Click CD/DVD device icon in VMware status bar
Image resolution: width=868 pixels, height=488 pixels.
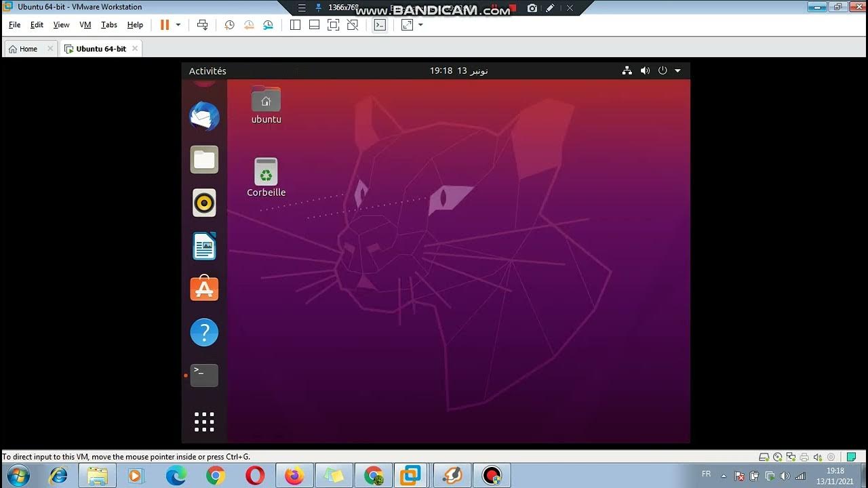click(x=778, y=457)
